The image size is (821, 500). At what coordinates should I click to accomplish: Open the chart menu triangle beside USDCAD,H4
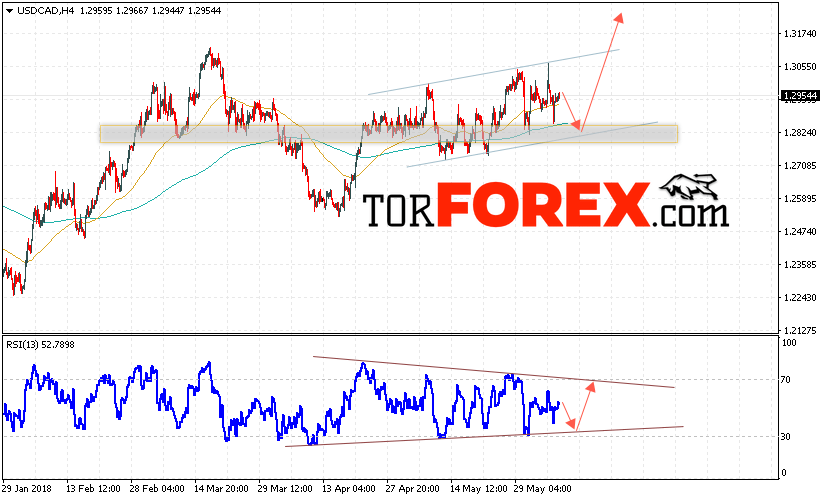(x=9, y=10)
